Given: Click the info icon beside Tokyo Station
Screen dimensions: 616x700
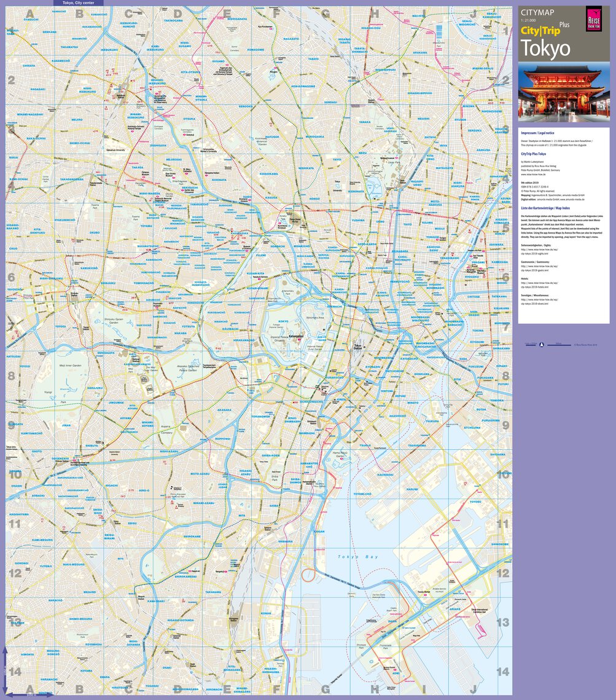Looking at the screenshot, I should tap(365, 347).
